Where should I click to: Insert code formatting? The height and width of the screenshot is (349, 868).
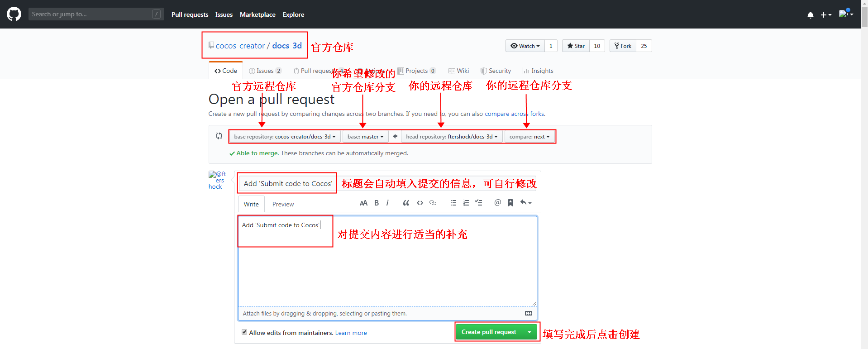(x=420, y=203)
